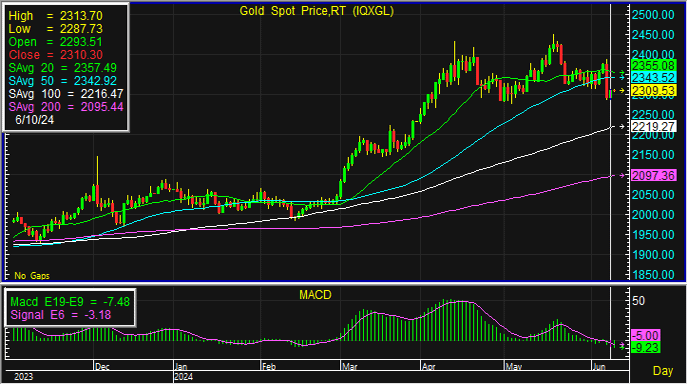688x385 pixels.
Task: Click the Mar label on the time axis
Action: point(349,367)
